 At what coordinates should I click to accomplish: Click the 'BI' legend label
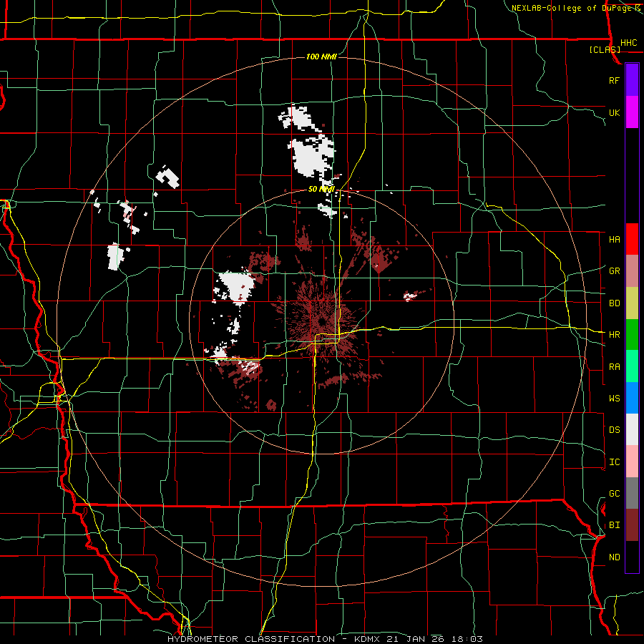[x=614, y=525]
